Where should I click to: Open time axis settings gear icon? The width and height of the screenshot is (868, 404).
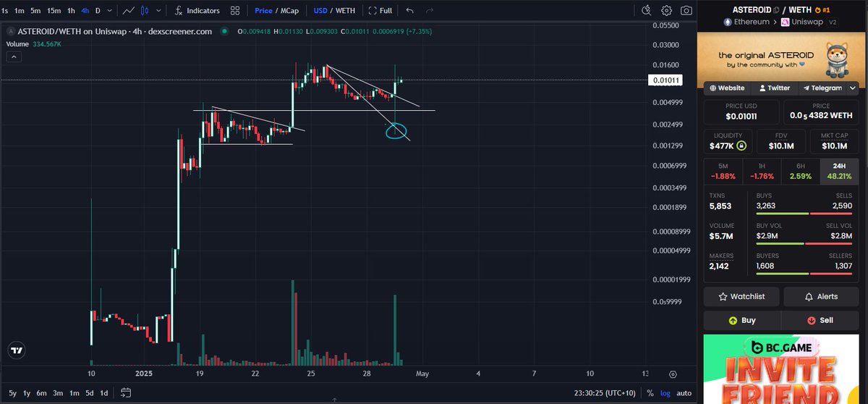tap(673, 374)
